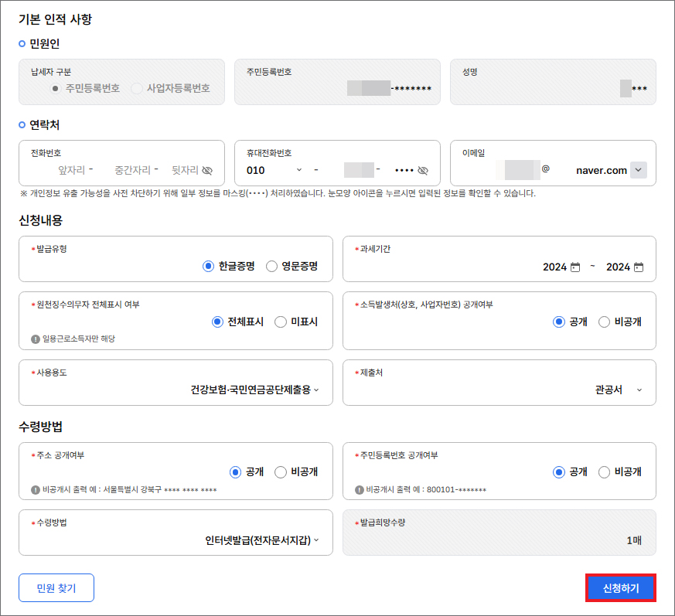This screenshot has height=616, width=675.
Task: Expand the 사용용도 dropdown
Action: pos(255,390)
